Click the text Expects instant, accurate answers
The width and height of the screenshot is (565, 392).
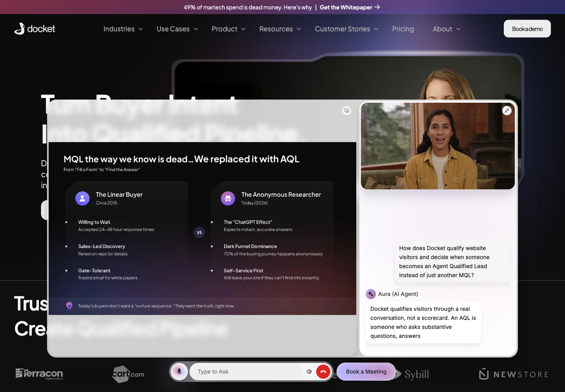[258, 230]
